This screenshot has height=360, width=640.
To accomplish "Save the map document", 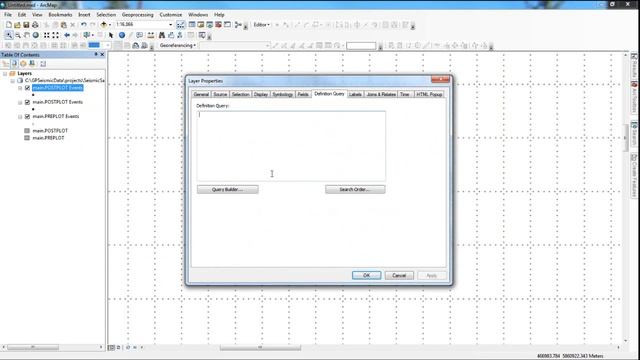I will click(26, 25).
